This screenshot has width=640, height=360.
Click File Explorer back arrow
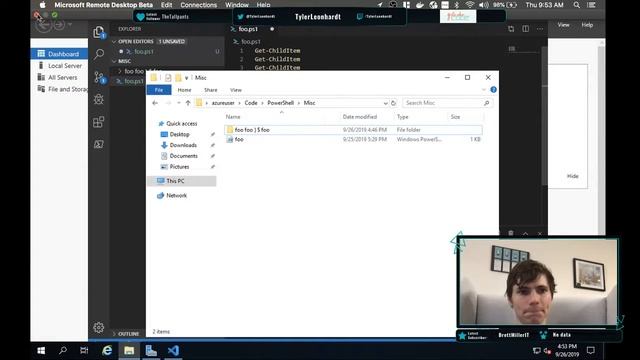(x=155, y=103)
